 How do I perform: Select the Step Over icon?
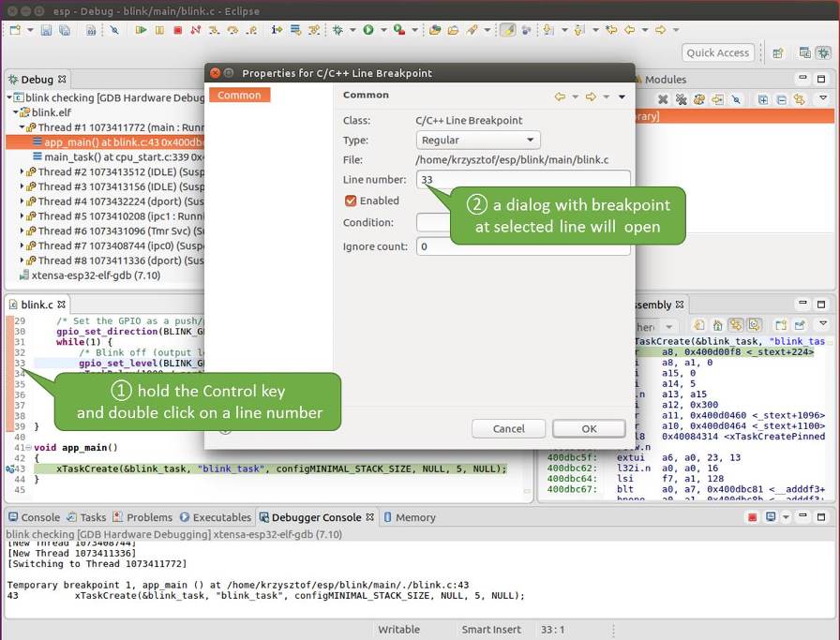(232, 29)
